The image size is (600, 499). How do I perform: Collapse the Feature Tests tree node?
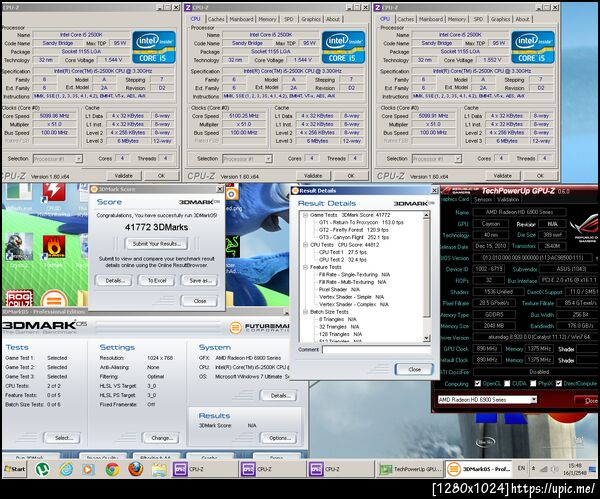(x=305, y=267)
